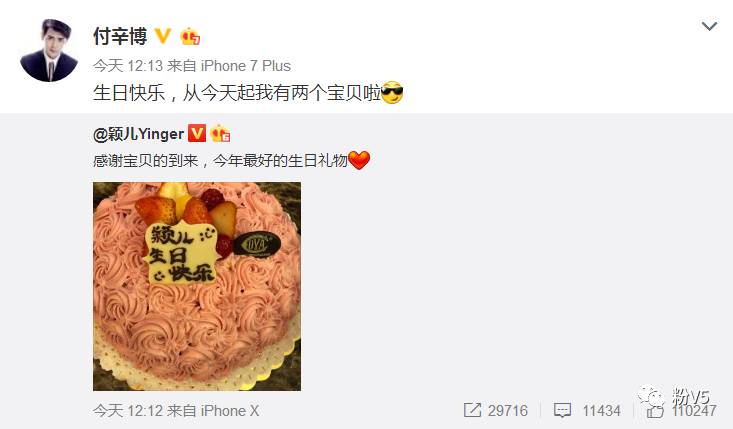The height and width of the screenshot is (429, 733).
Task: Click the sunglasses emoji in the post text
Action: pos(392,93)
